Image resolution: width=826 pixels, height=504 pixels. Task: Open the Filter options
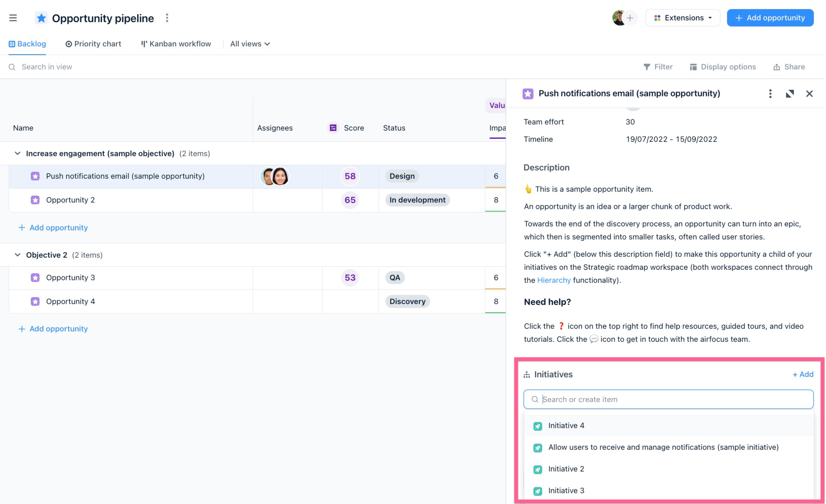658,67
